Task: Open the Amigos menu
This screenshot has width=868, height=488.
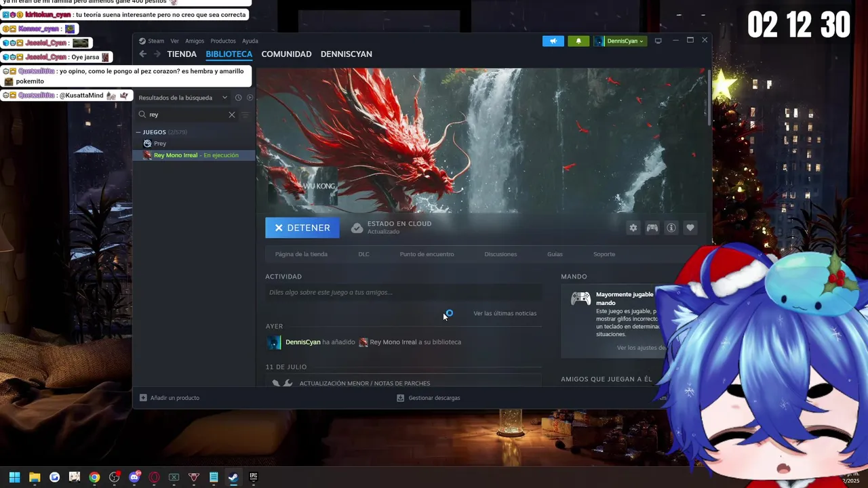Action: [195, 41]
